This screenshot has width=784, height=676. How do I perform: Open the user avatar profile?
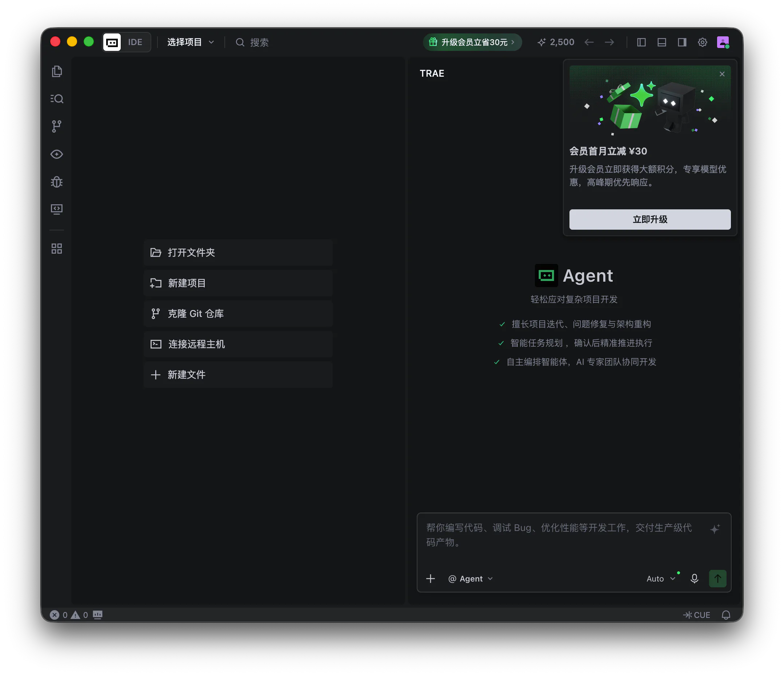pyautogui.click(x=723, y=42)
